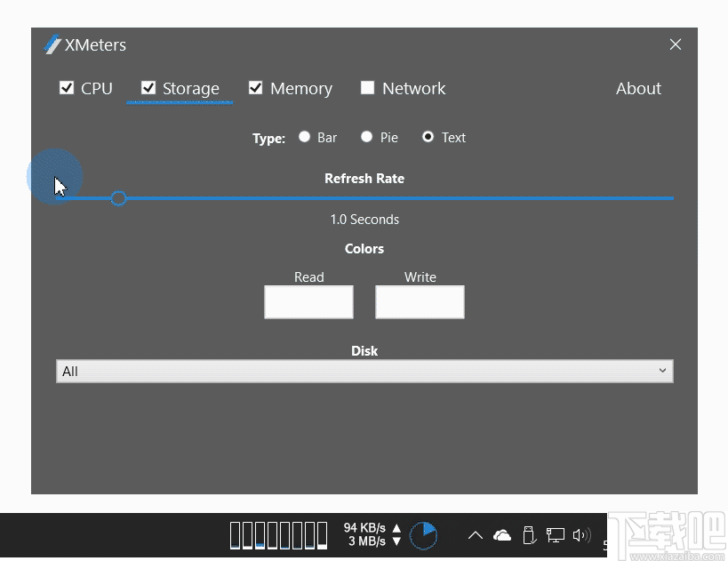Click the Refresh Rate slider handle
The image size is (728, 561).
pos(118,198)
